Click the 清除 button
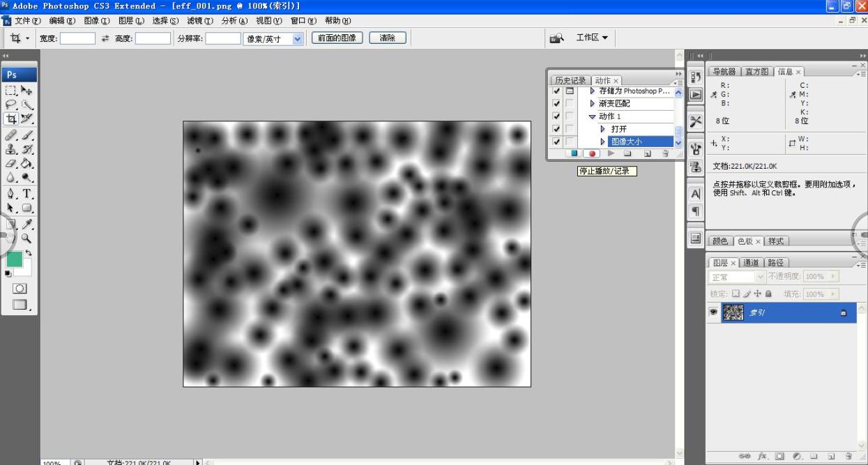The width and height of the screenshot is (868, 465). [x=388, y=38]
